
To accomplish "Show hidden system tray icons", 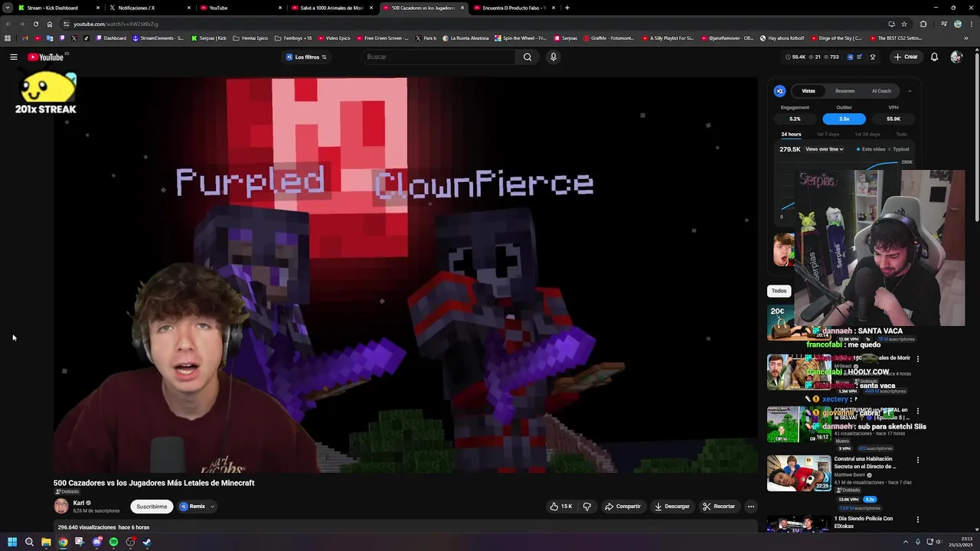I will pos(905,542).
